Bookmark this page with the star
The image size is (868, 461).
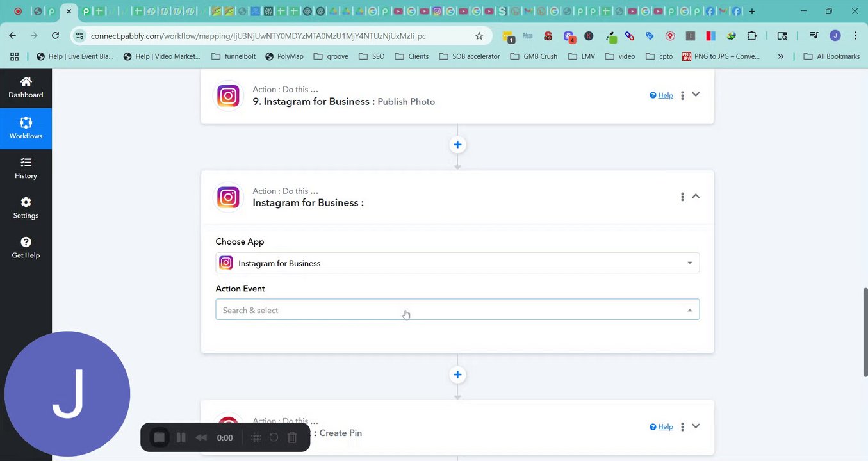point(479,36)
